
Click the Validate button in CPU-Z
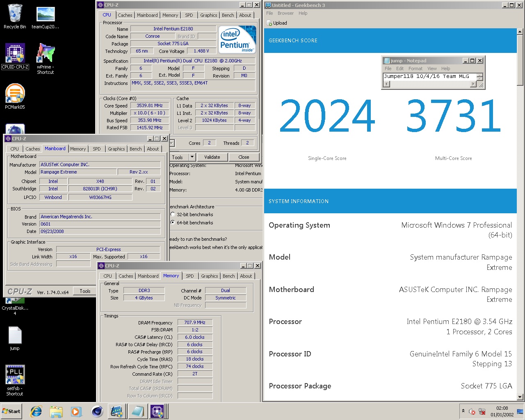click(x=212, y=157)
